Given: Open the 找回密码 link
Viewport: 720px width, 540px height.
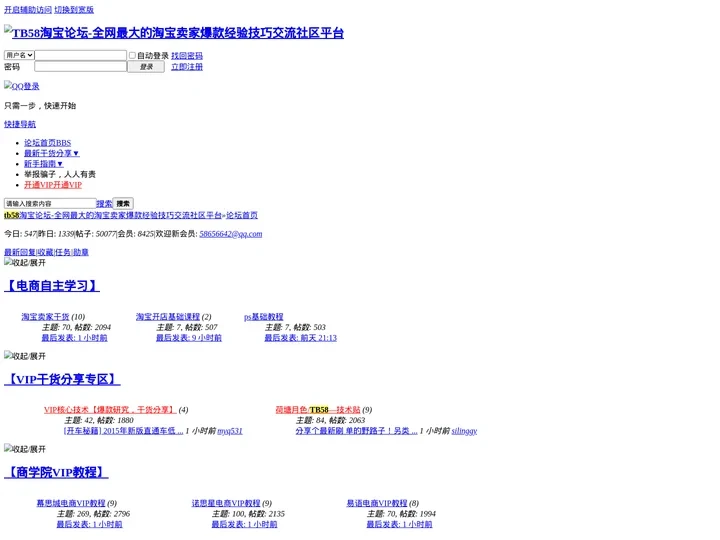Looking at the screenshot, I should pos(187,56).
